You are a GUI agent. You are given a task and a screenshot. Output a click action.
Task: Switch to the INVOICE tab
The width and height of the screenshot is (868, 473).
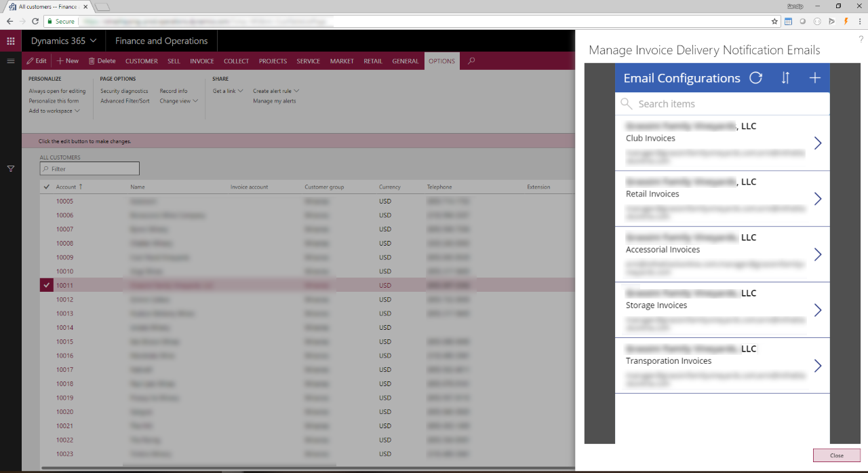[202, 61]
